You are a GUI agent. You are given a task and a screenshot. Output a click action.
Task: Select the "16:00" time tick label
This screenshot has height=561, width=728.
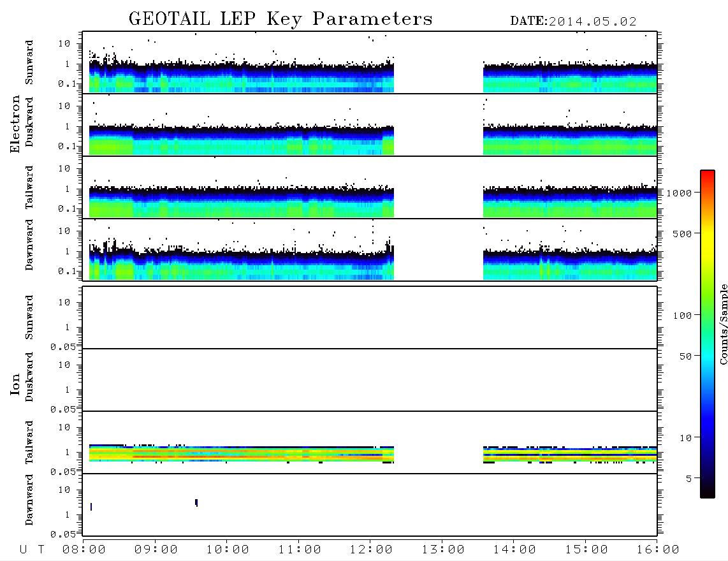click(x=658, y=550)
